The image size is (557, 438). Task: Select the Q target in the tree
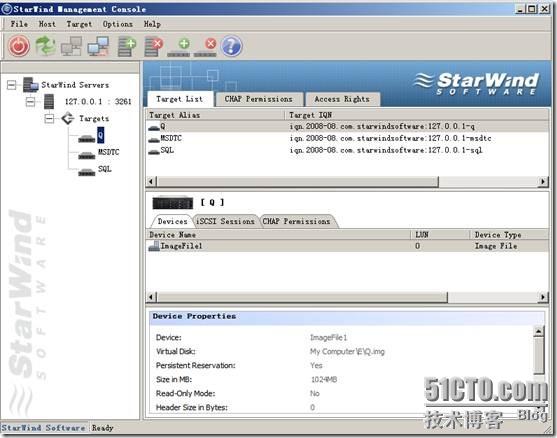[x=101, y=135]
